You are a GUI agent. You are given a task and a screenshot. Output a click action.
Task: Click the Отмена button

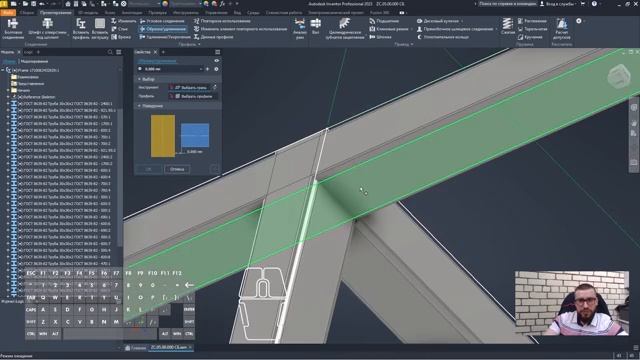pyautogui.click(x=177, y=169)
